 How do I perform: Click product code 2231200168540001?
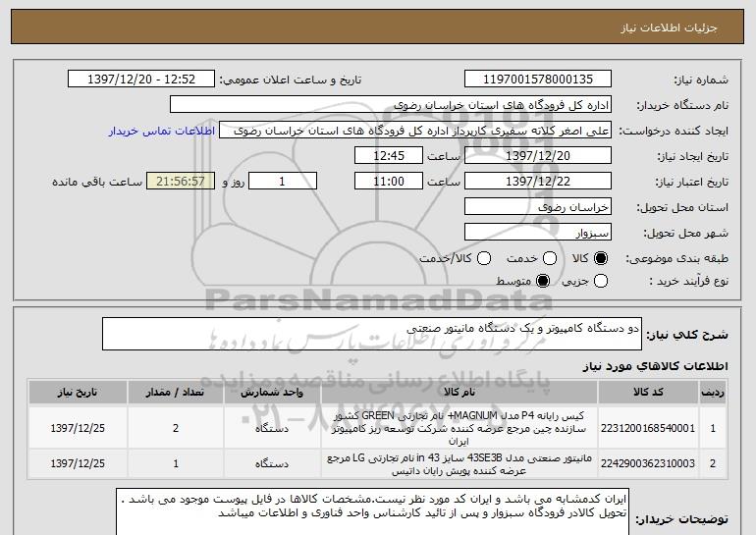pos(648,428)
